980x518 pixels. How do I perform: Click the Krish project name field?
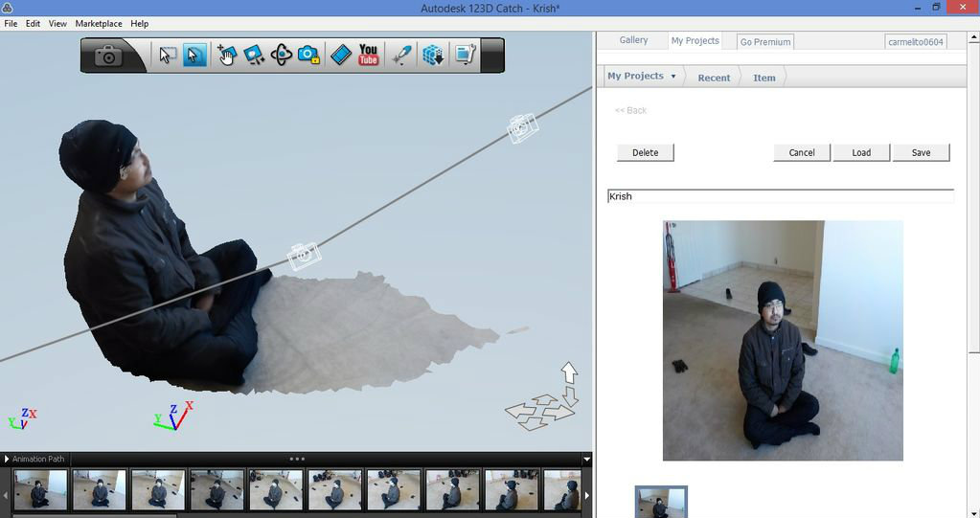tap(781, 196)
